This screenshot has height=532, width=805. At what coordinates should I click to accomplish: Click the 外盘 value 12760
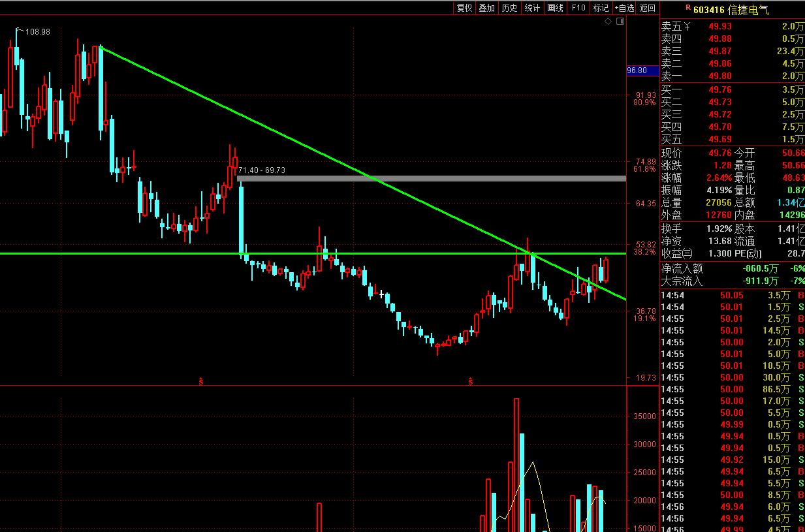pos(718,215)
